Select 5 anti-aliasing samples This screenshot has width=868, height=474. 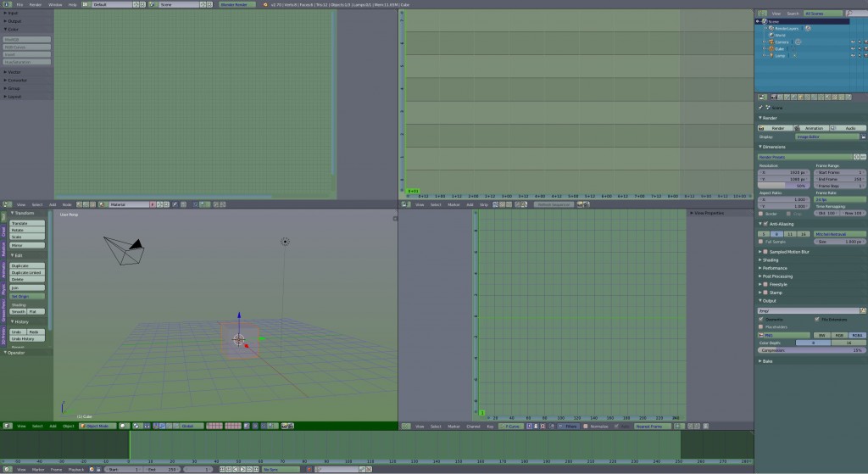(764, 234)
